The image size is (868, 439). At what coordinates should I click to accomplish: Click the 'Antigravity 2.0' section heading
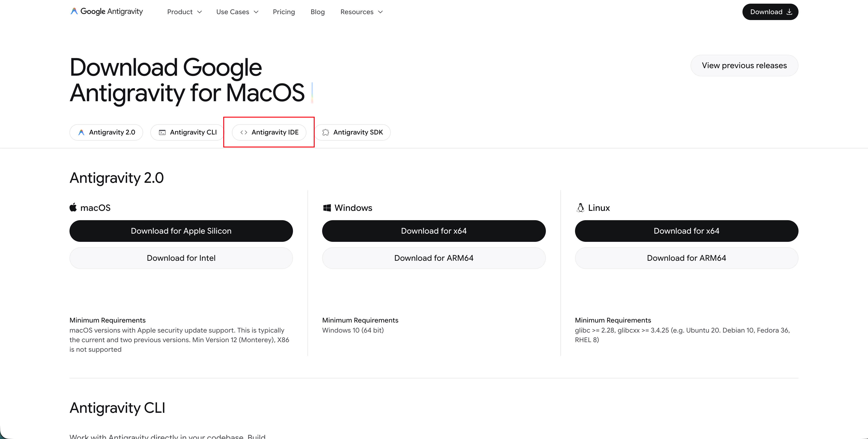coord(117,178)
